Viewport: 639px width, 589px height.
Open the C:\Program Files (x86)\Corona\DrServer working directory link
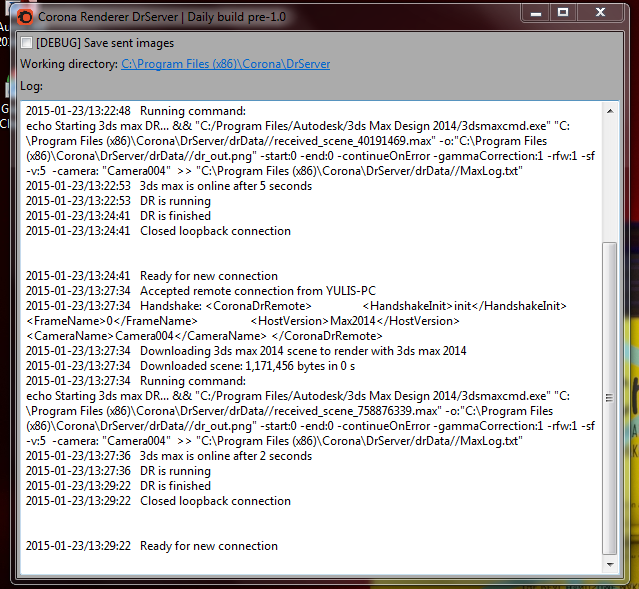225,64
